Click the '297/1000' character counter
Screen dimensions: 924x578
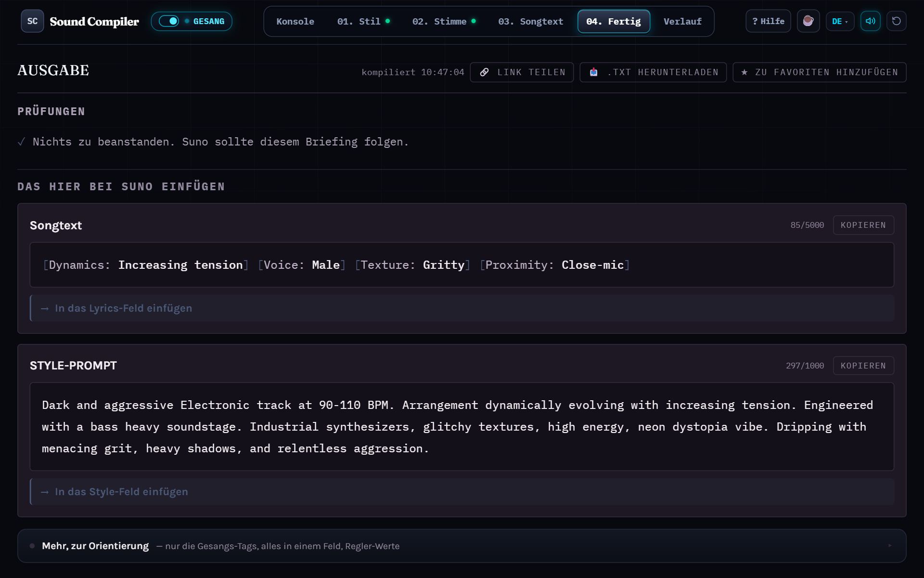pos(805,366)
